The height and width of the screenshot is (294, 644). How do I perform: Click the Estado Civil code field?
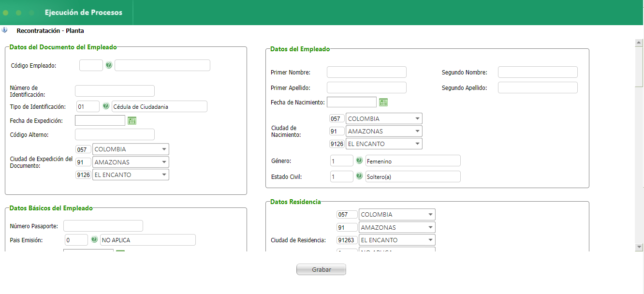click(x=342, y=176)
